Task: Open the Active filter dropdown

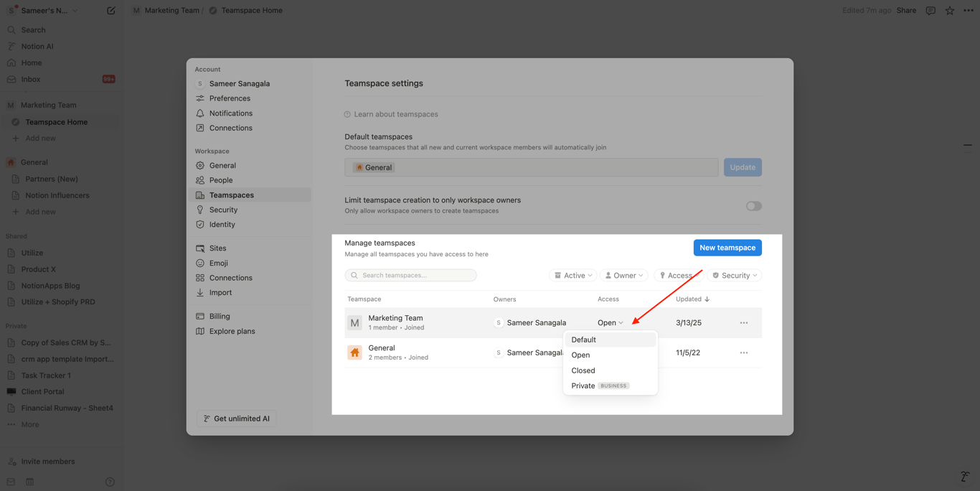Action: tap(573, 276)
